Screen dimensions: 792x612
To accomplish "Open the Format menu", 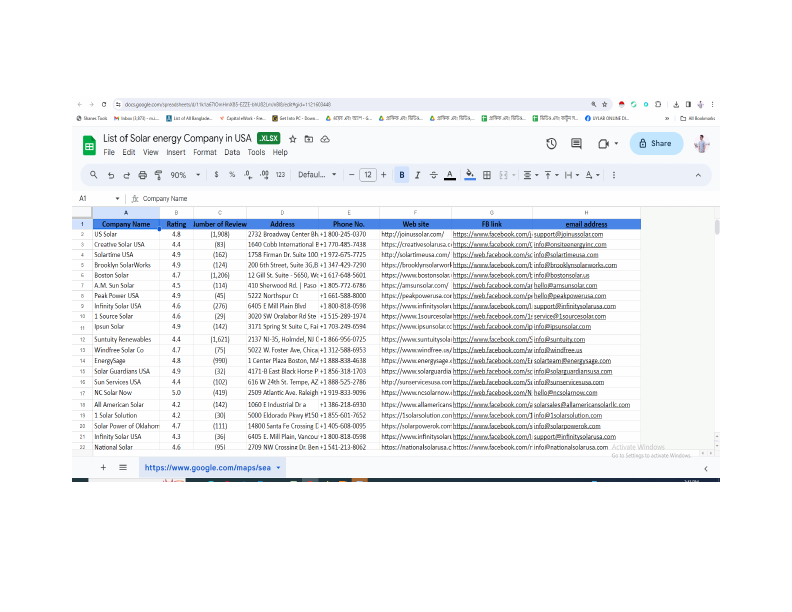I will (x=205, y=152).
